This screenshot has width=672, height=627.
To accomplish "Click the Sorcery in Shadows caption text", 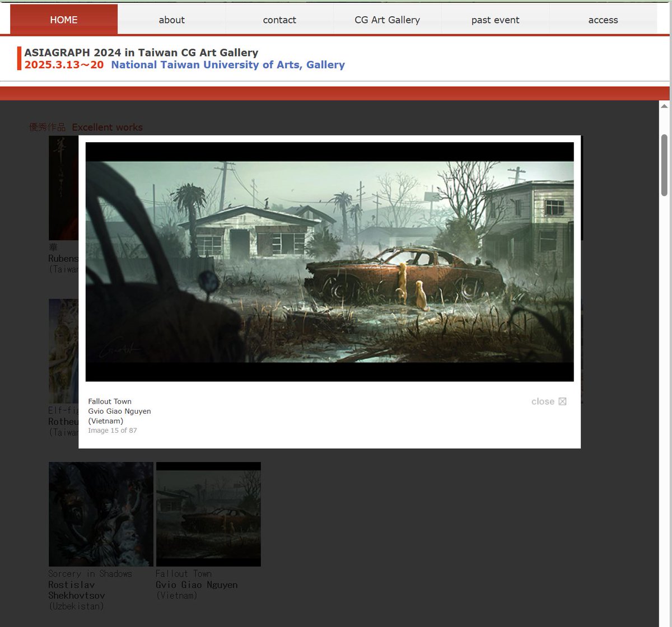I will [x=90, y=574].
